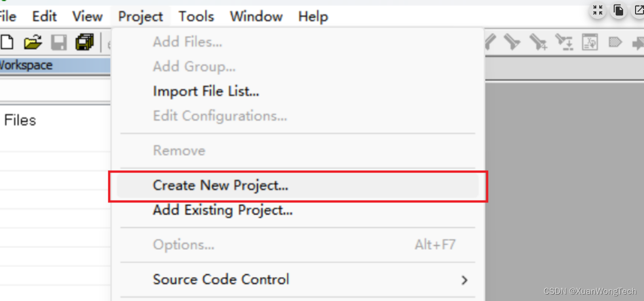Select Import File List menu option
Screen dimensions: 644x301
[206, 92]
